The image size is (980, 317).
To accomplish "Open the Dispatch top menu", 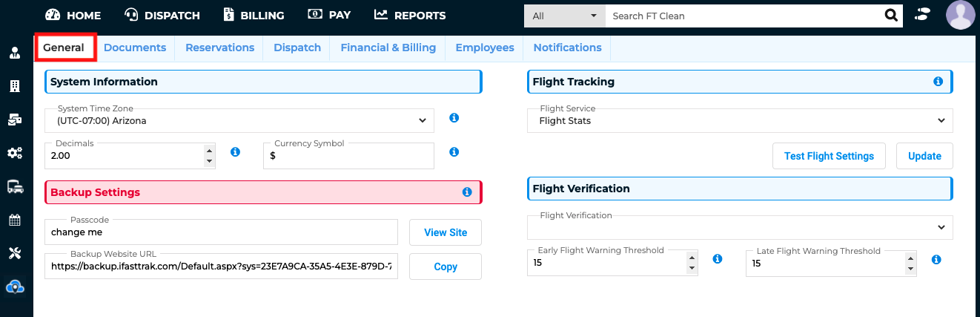I will pos(162,15).
